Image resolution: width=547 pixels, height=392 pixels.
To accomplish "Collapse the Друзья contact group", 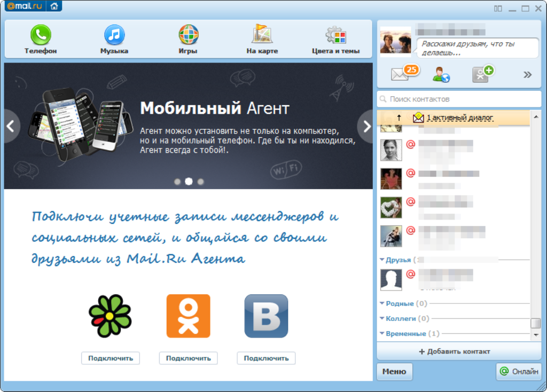I will [x=381, y=260].
